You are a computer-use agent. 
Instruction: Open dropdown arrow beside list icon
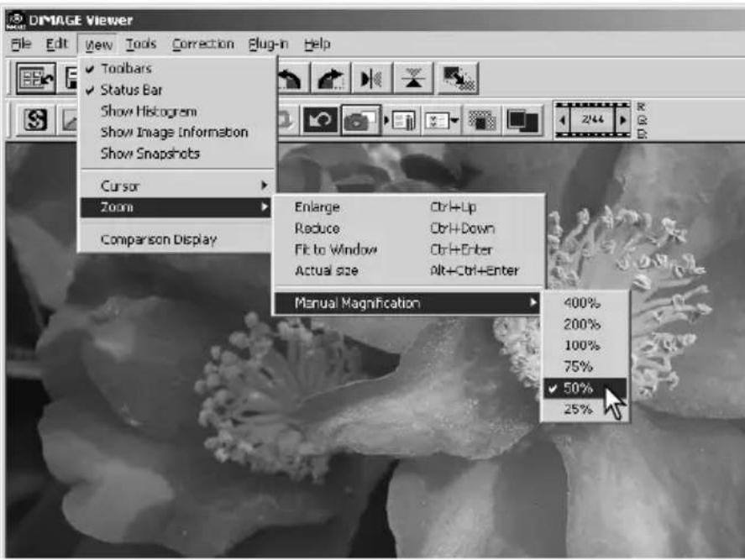454,121
